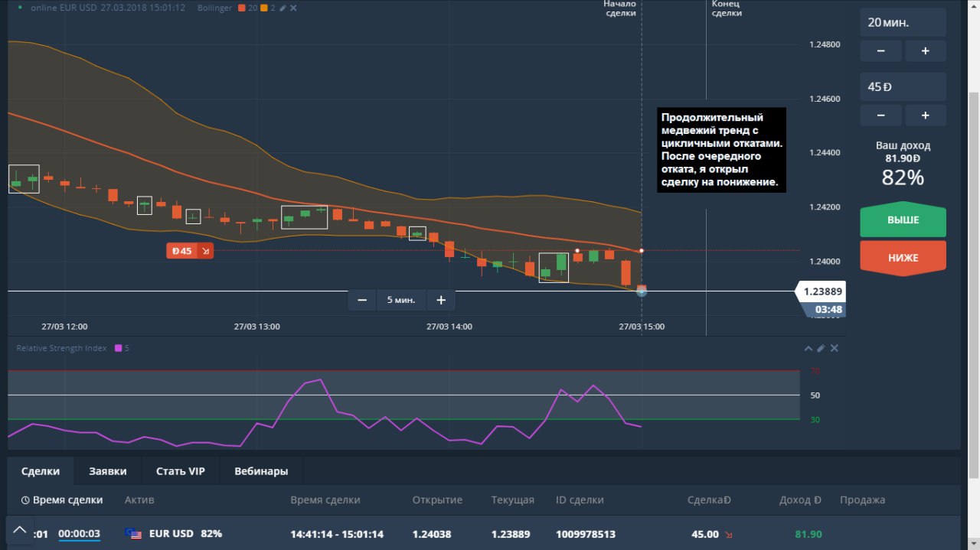Viewport: 980px width, 550px height.
Task: Click the Bollinger indicator label
Action: coord(213,8)
